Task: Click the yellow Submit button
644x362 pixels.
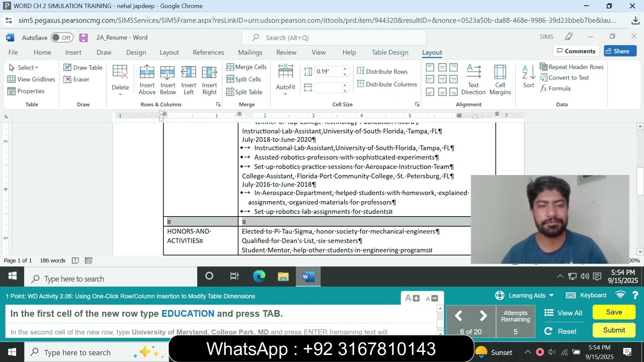Action: 614,330
